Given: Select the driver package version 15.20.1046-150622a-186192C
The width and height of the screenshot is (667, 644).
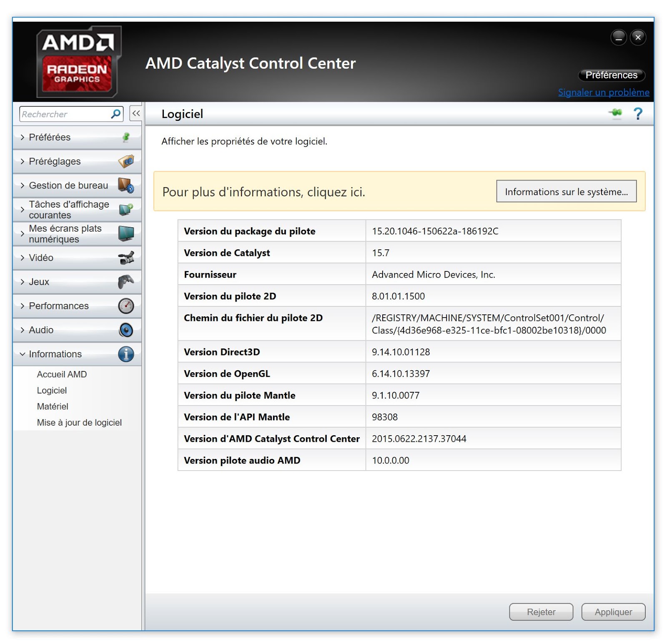Looking at the screenshot, I should point(435,231).
